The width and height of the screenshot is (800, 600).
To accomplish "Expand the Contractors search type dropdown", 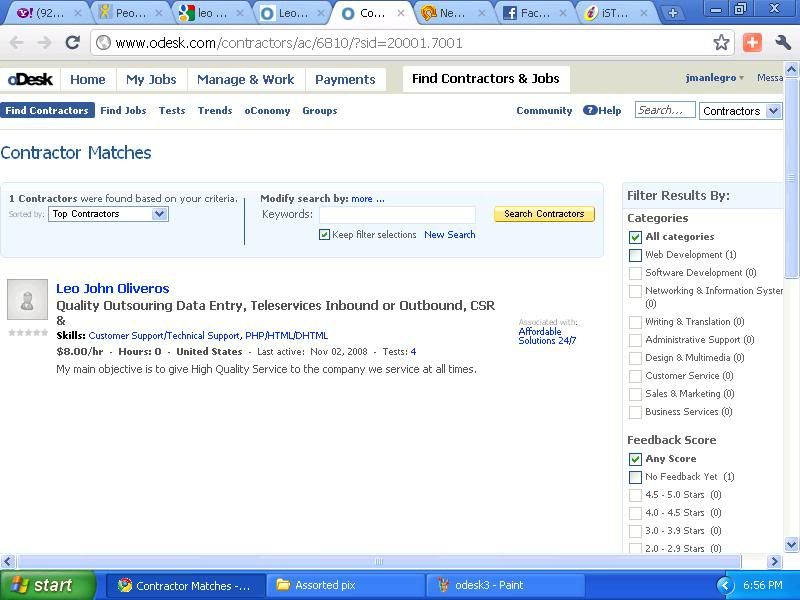I will [x=740, y=111].
